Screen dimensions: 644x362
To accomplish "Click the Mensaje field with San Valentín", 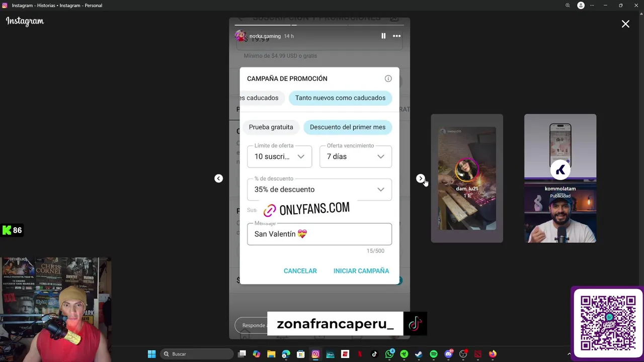I will click(x=319, y=234).
